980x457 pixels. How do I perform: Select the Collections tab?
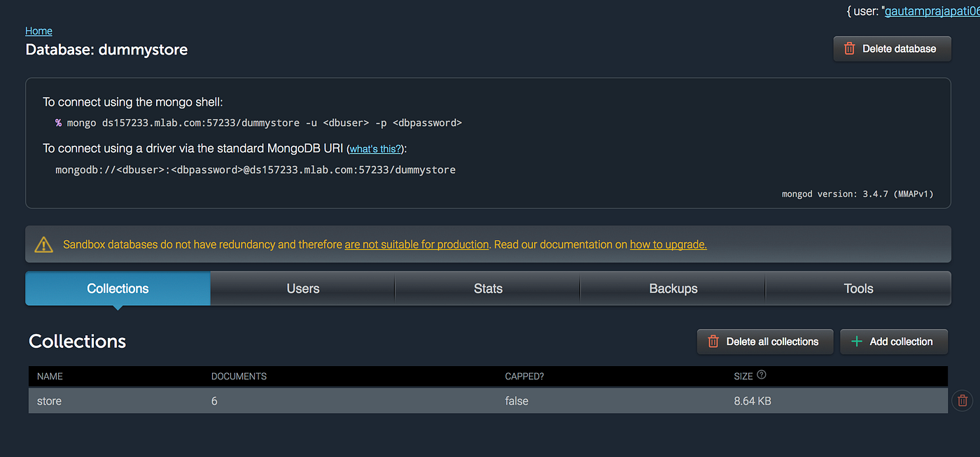118,288
